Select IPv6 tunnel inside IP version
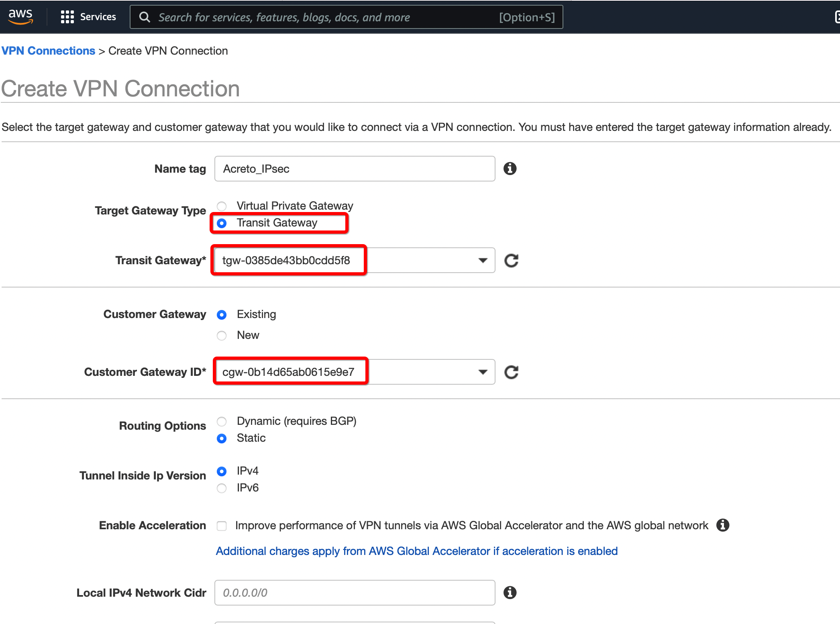Viewport: 840px width, 624px height. pos(222,488)
